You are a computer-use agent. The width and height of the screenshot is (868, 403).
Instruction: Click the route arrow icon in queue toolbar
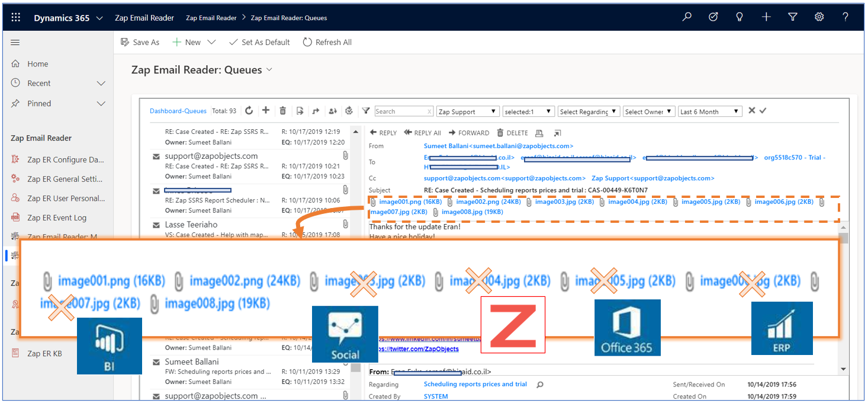click(x=316, y=111)
